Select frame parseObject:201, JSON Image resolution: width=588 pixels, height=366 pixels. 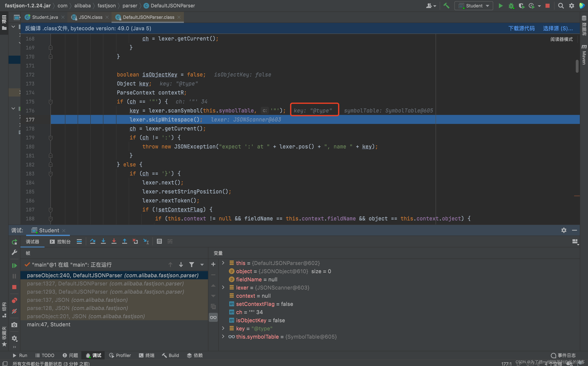[x=114, y=316]
